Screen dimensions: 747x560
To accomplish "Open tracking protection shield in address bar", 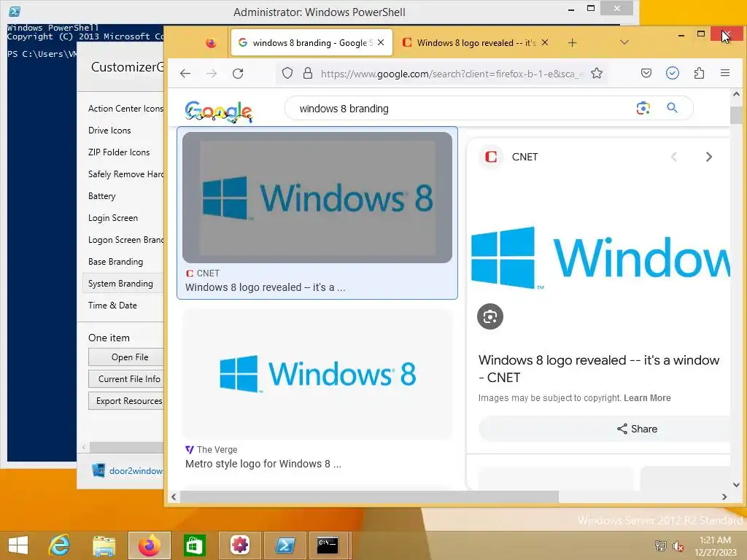I will [x=287, y=74].
